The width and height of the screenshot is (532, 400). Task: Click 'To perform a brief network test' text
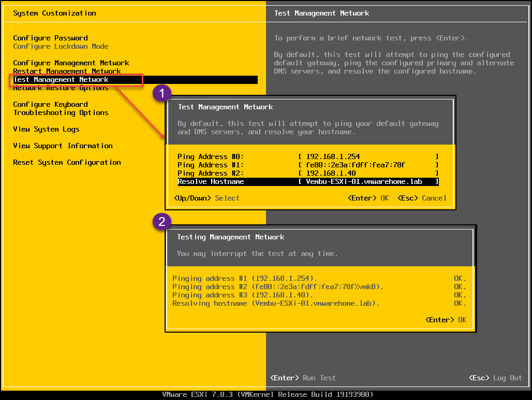pos(371,38)
